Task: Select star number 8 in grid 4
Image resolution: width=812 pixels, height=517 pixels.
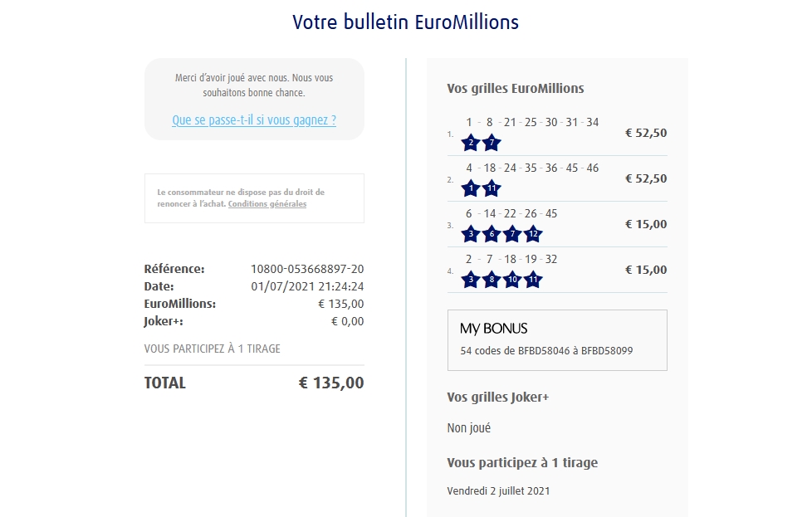Action: pos(492,280)
